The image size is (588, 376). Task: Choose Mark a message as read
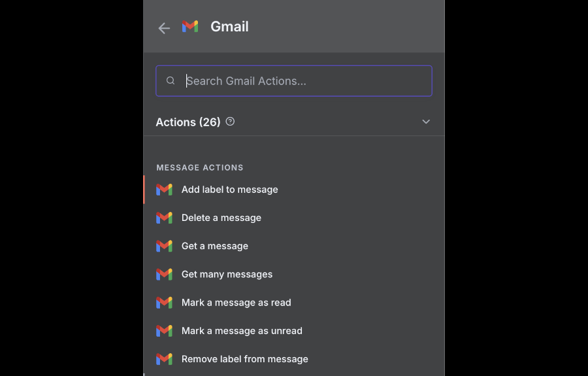[x=294, y=303]
